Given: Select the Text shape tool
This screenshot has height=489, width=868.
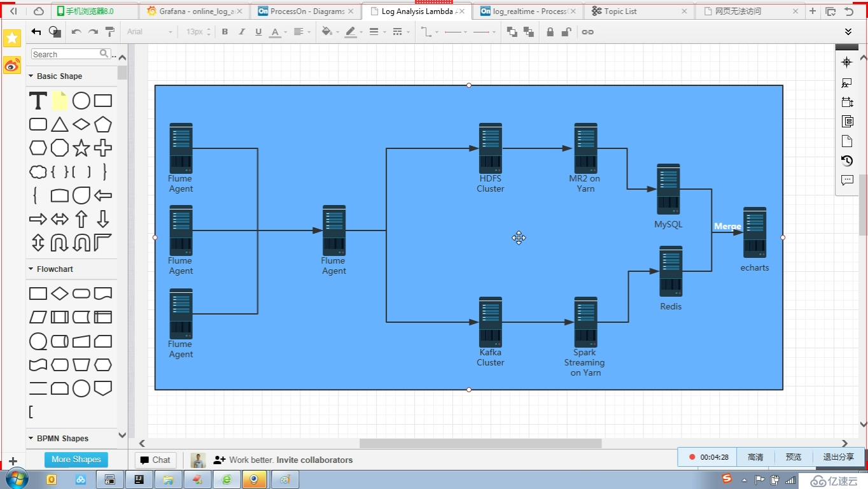Looking at the screenshot, I should click(38, 101).
